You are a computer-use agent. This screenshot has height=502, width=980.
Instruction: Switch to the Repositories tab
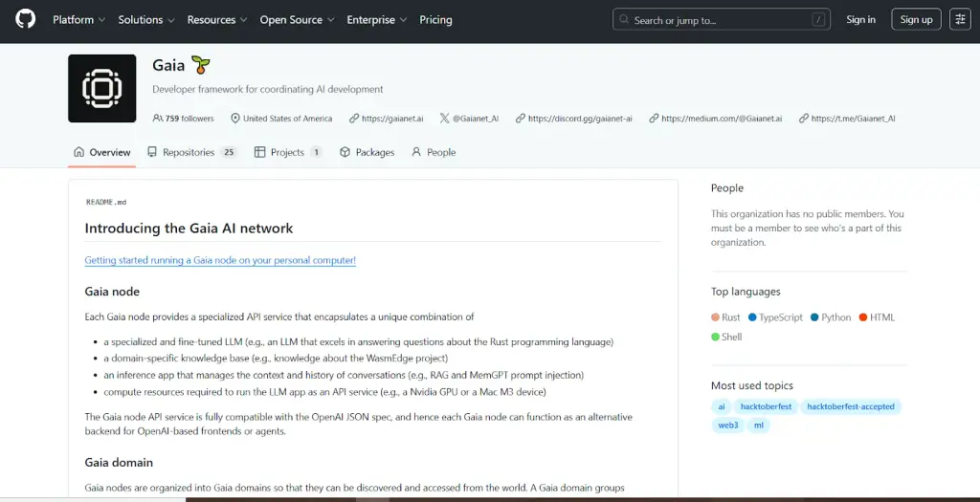[191, 152]
